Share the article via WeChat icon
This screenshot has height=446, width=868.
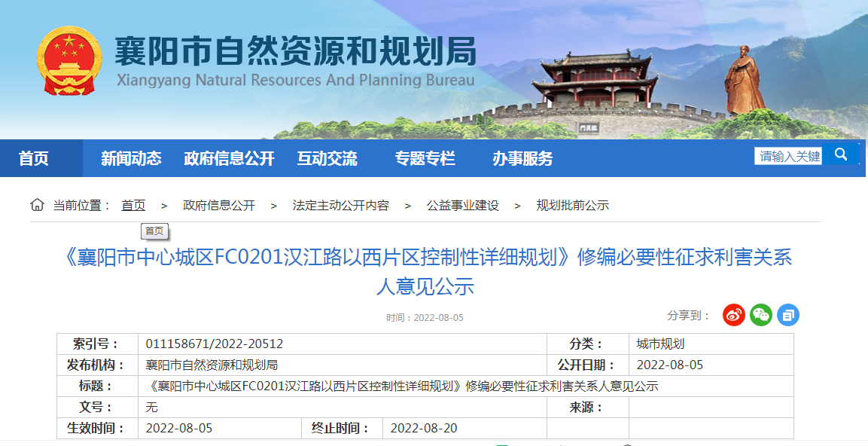pos(761,315)
